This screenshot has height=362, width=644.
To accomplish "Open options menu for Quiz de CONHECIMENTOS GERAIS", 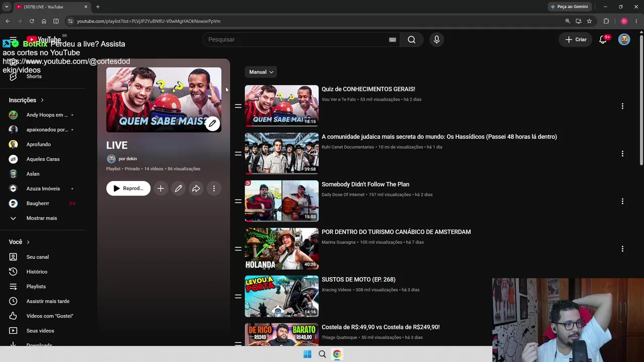I will tap(622, 106).
